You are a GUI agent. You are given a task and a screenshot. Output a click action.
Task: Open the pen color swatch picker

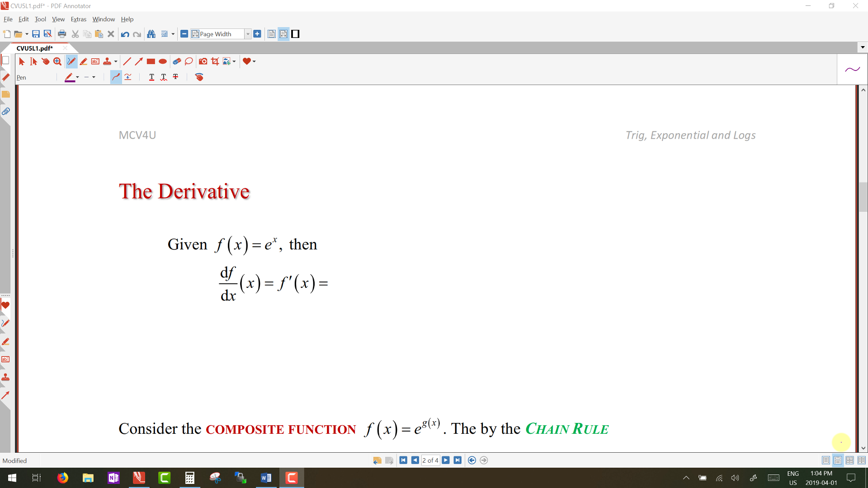tap(70, 77)
